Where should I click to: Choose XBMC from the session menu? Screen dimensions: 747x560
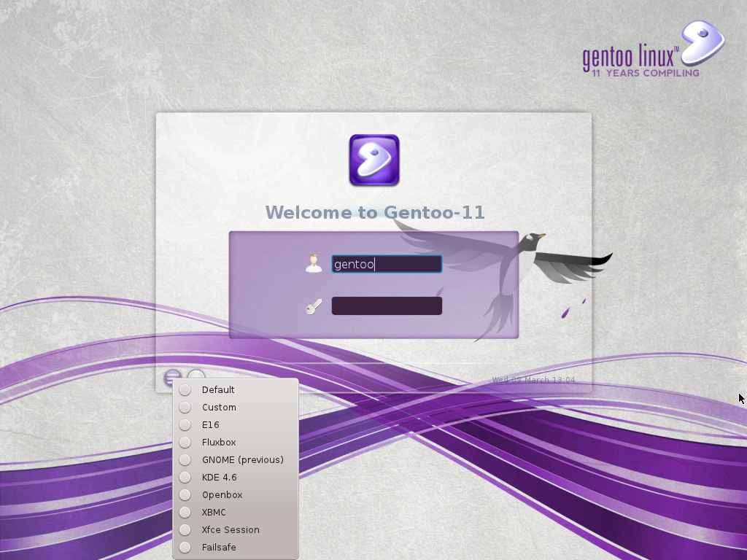185,512
